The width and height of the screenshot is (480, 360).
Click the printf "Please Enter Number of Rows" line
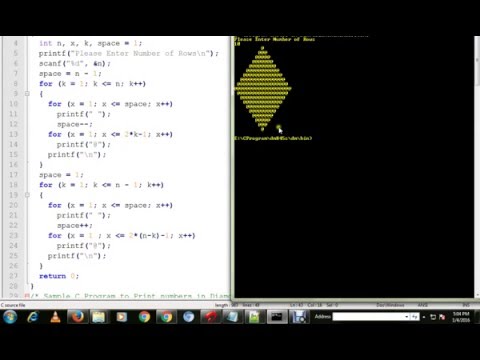coord(128,53)
